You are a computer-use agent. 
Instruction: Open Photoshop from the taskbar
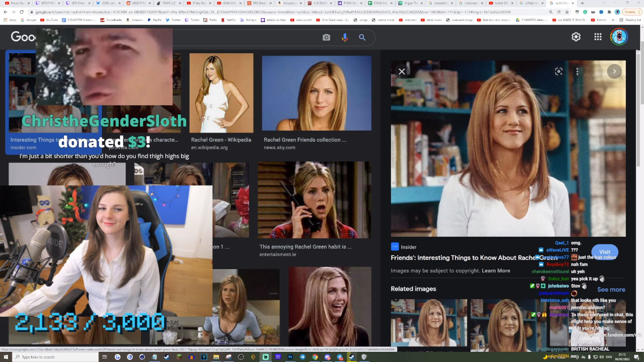pos(290,357)
